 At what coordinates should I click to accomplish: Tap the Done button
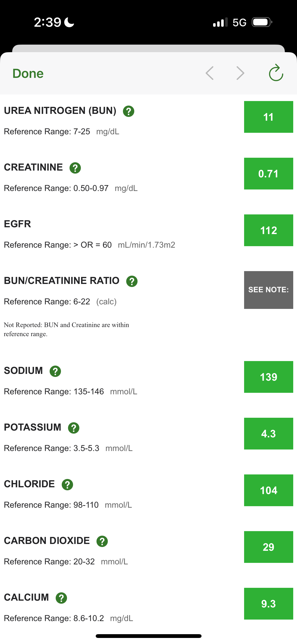(28, 74)
